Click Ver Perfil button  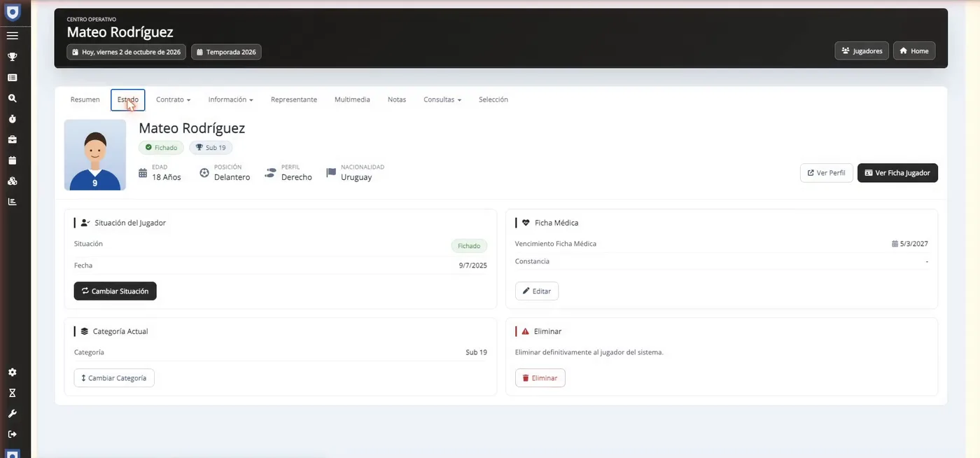click(x=826, y=173)
